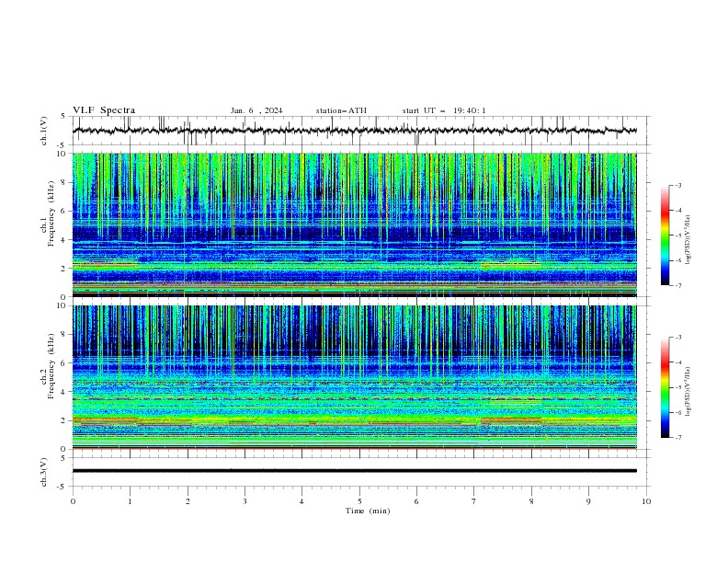Click time axis tick label "10"

click(x=646, y=501)
